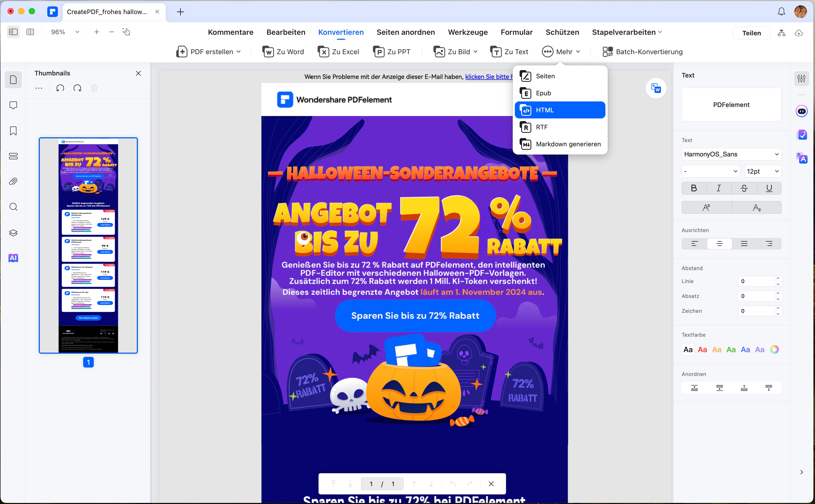
Task: Open the Thumbnails panel page icon
Action: 13,80
